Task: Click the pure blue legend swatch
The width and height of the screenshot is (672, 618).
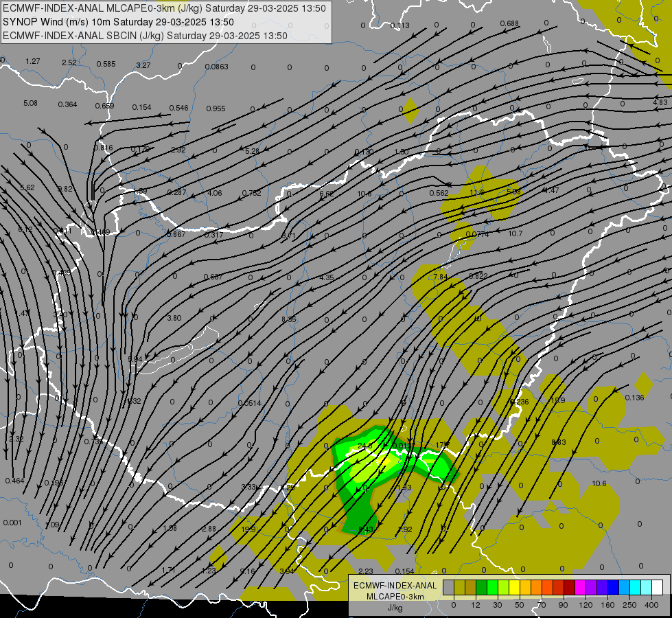Action: click(614, 587)
